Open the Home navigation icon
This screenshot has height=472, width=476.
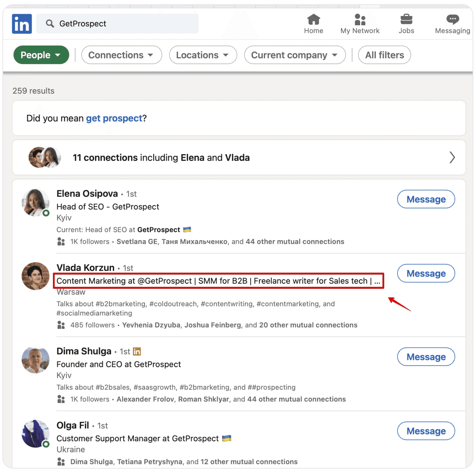coord(314,19)
